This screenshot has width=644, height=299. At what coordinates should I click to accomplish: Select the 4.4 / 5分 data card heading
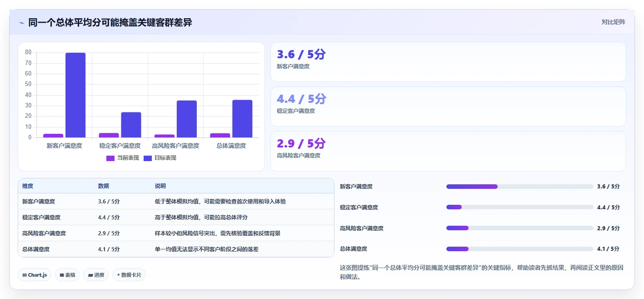point(301,99)
